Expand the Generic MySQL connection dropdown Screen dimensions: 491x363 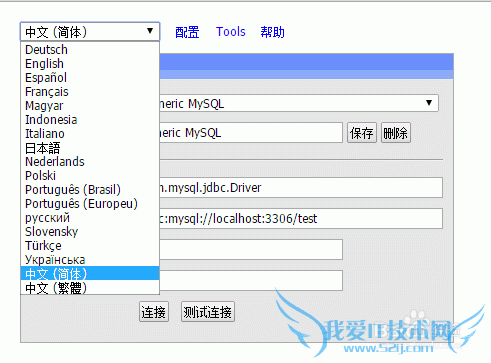pos(299,103)
